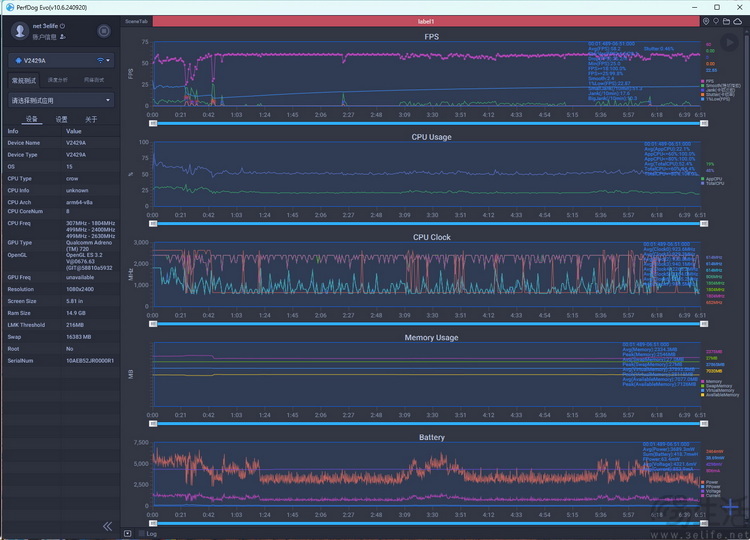Click the play button near FPS chart
750x540 pixels.
point(729,43)
